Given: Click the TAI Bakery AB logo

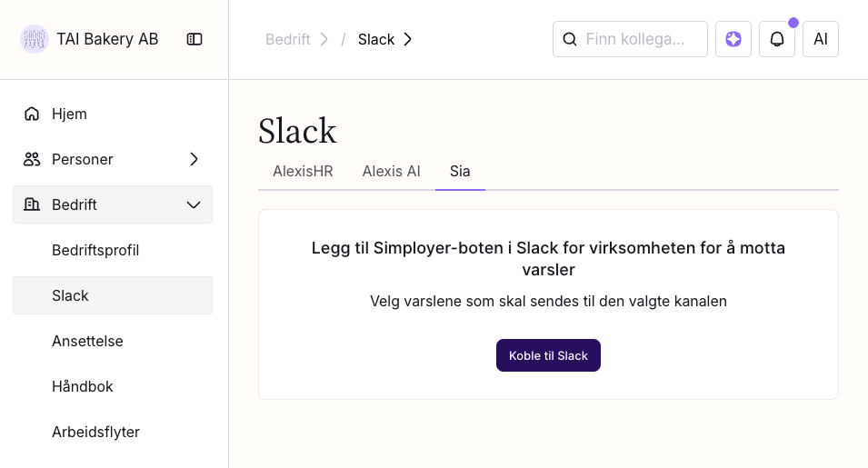Looking at the screenshot, I should coord(35,39).
